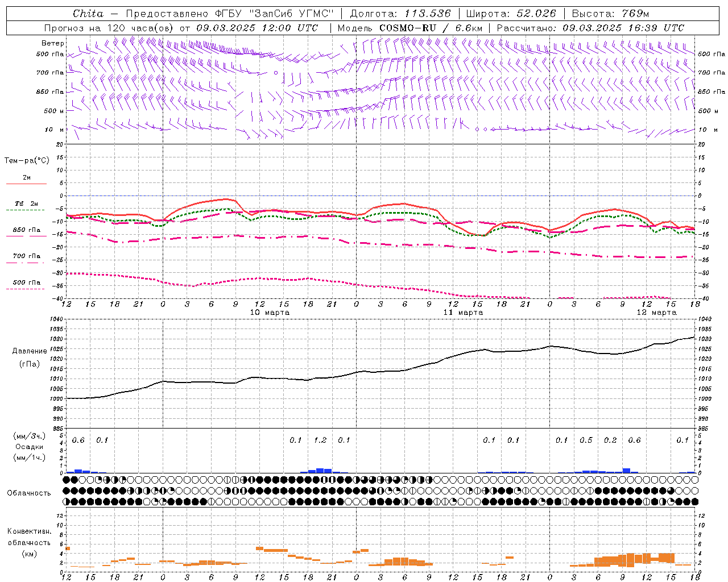Click the "(мм/1ч.)" precipitation unit label
The width and height of the screenshot is (728, 582).
(x=29, y=458)
